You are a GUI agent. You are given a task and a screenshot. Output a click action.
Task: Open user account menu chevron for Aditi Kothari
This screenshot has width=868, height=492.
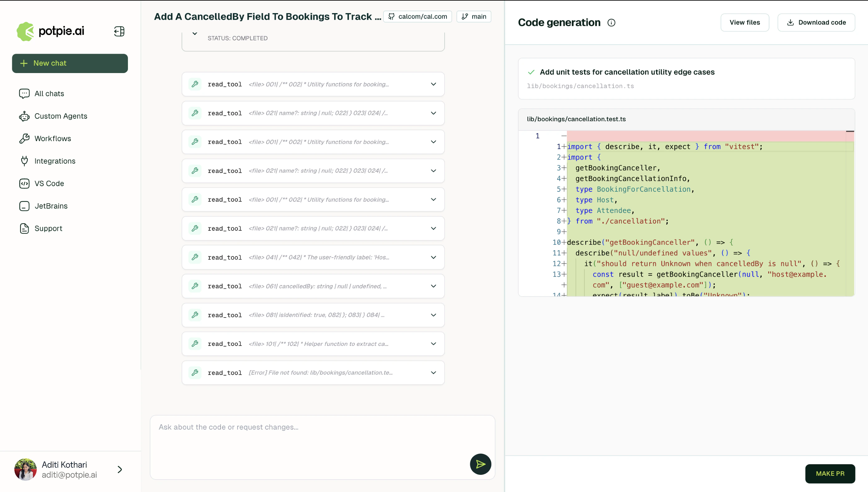(x=119, y=469)
